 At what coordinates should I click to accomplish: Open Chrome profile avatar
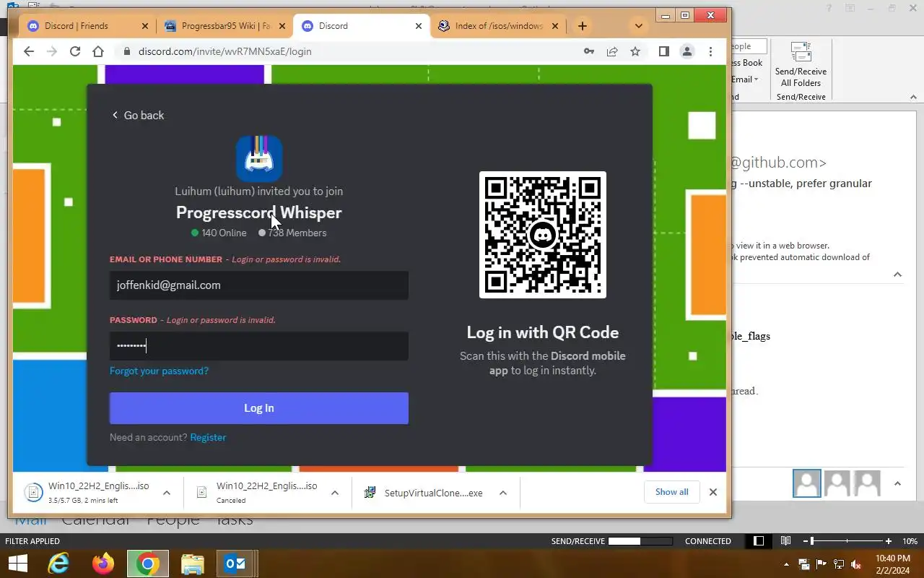pyautogui.click(x=687, y=51)
